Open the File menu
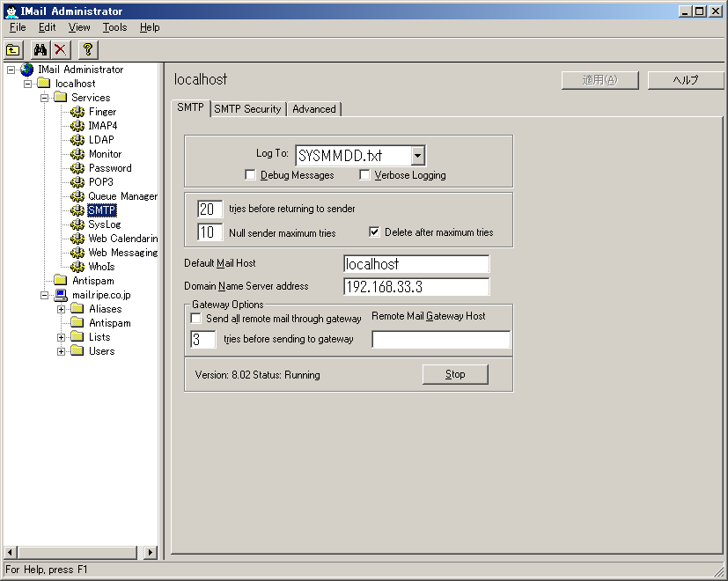 (x=18, y=27)
